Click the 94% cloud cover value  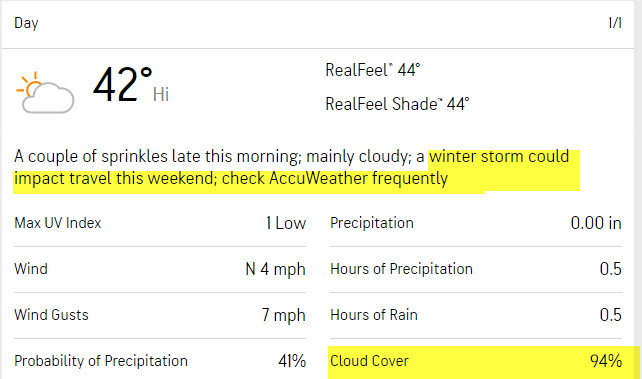click(606, 361)
